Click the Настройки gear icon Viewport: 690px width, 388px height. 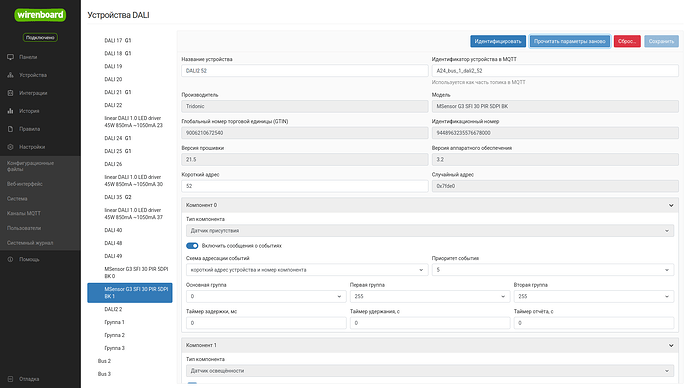click(x=10, y=147)
